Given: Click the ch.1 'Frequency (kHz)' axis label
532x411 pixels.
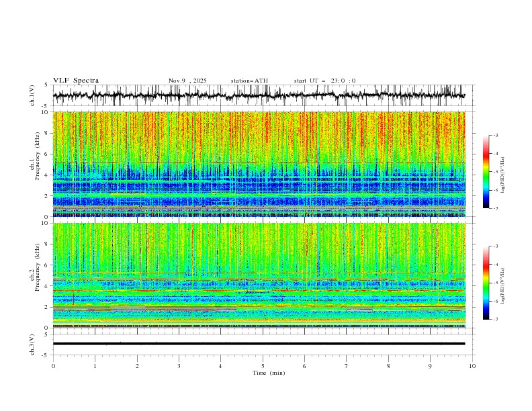Looking at the screenshot, I should [x=37, y=154].
